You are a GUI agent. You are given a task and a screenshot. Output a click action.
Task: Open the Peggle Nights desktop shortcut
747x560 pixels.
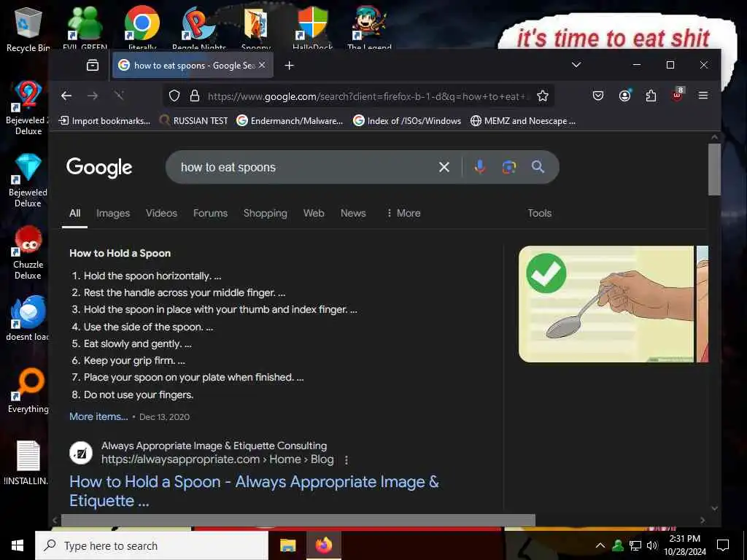point(199,28)
